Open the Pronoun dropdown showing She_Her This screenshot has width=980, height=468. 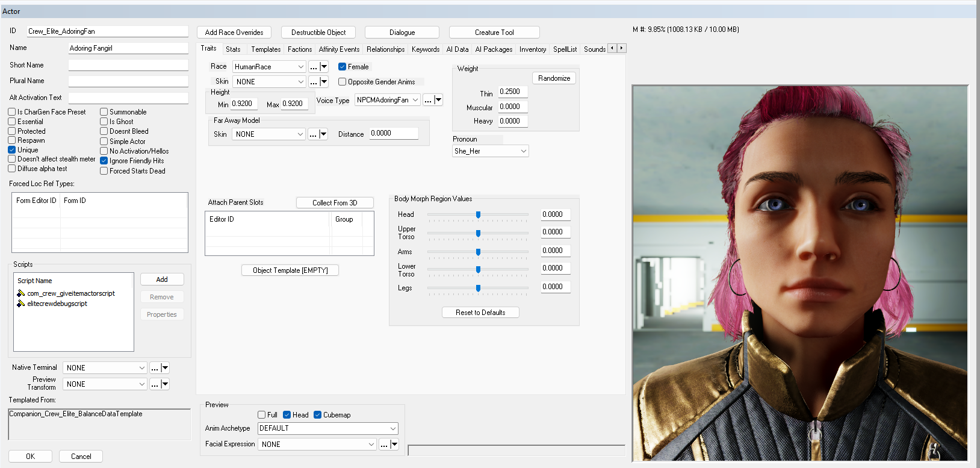pos(491,151)
